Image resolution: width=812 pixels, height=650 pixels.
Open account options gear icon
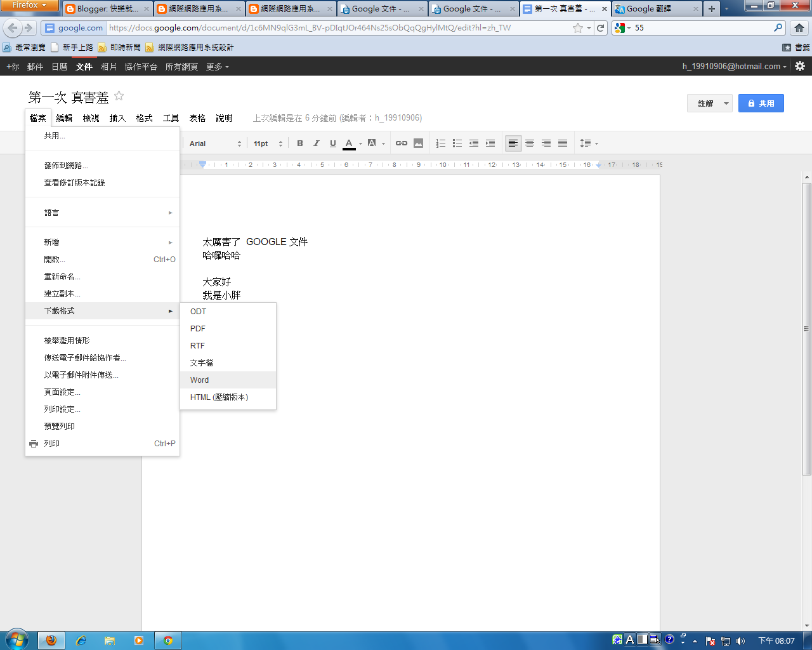(800, 66)
